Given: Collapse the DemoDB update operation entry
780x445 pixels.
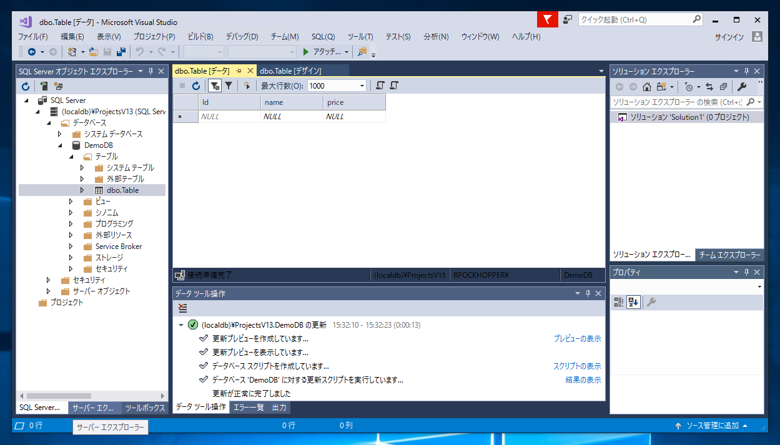Looking at the screenshot, I should pyautogui.click(x=181, y=325).
